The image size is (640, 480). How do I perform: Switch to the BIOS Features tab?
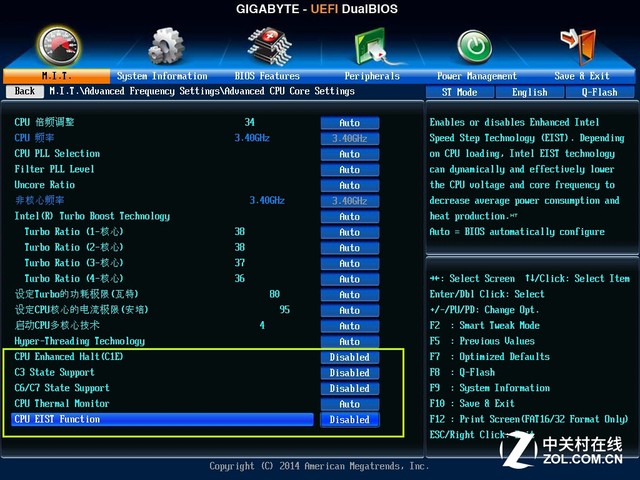[x=267, y=76]
